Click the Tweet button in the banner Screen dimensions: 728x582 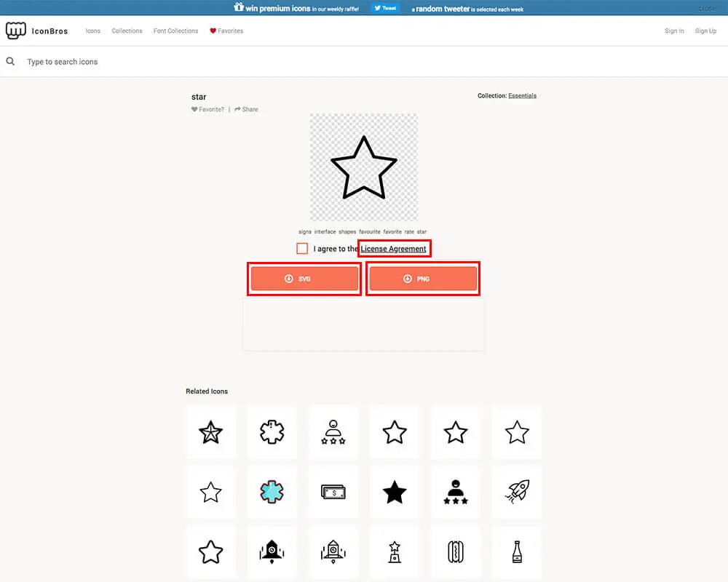[x=385, y=8]
